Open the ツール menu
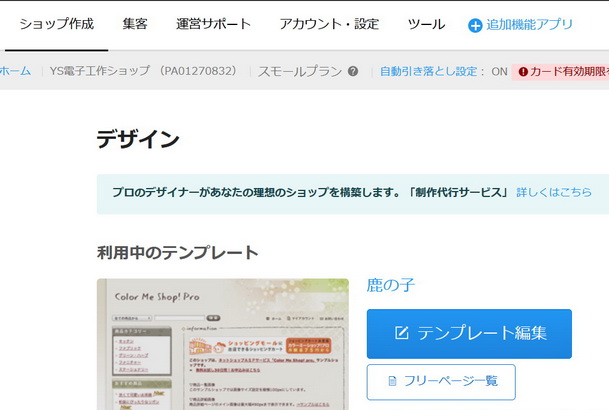This screenshot has width=609, height=410. pyautogui.click(x=427, y=24)
